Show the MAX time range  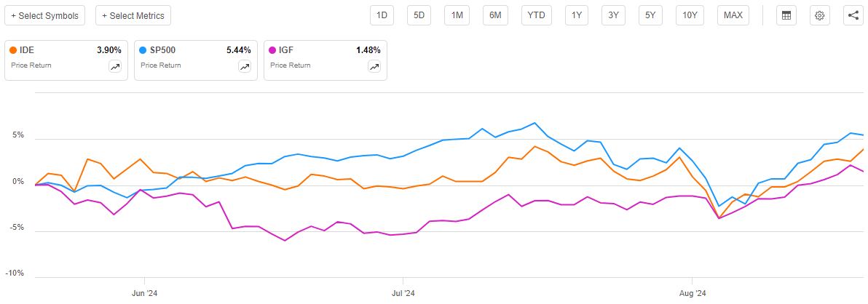coord(733,15)
